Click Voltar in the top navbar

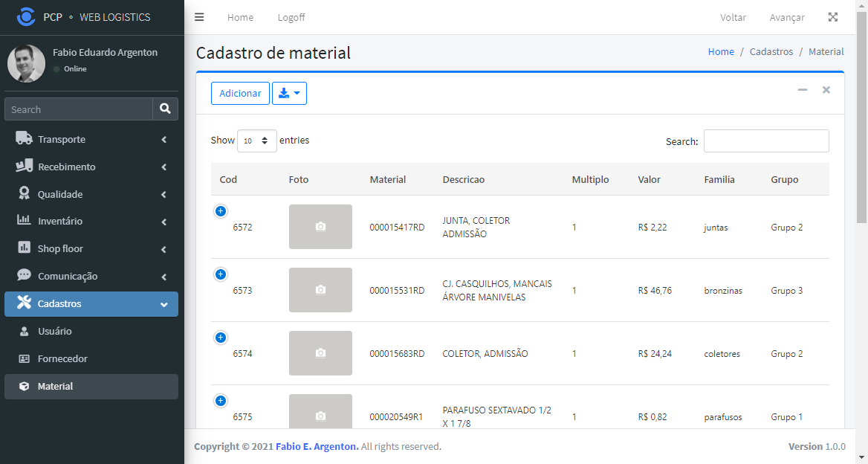coord(733,17)
